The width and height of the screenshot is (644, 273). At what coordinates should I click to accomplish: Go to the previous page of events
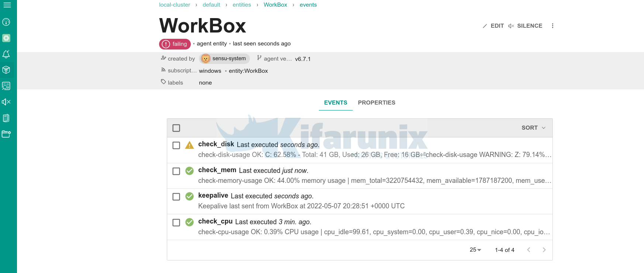click(x=528, y=250)
